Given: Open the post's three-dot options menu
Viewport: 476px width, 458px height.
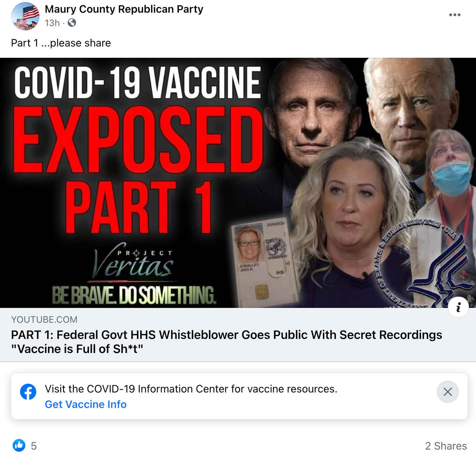Looking at the screenshot, I should [x=455, y=15].
